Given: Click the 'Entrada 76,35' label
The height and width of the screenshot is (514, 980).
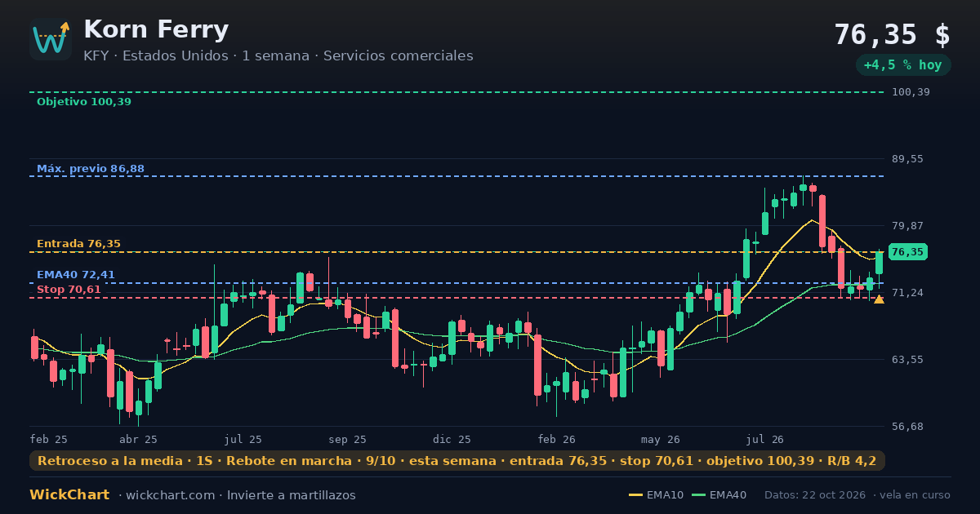Looking at the screenshot, I should (78, 244).
